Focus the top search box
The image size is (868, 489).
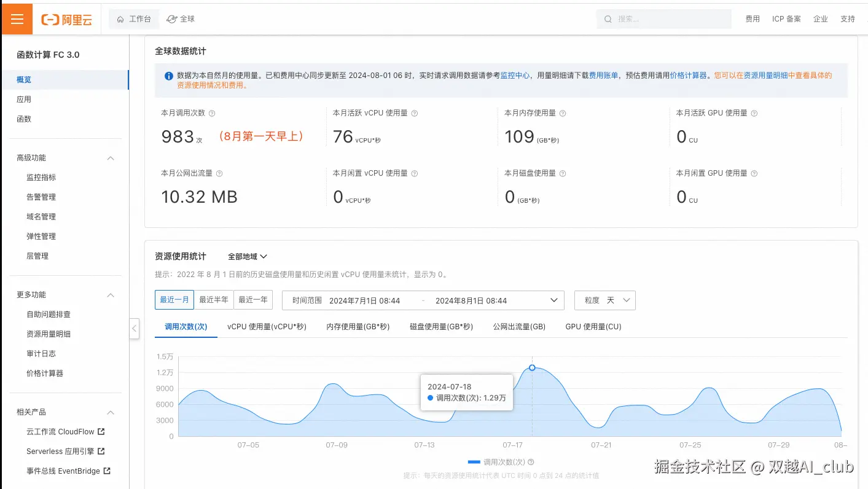[663, 19]
